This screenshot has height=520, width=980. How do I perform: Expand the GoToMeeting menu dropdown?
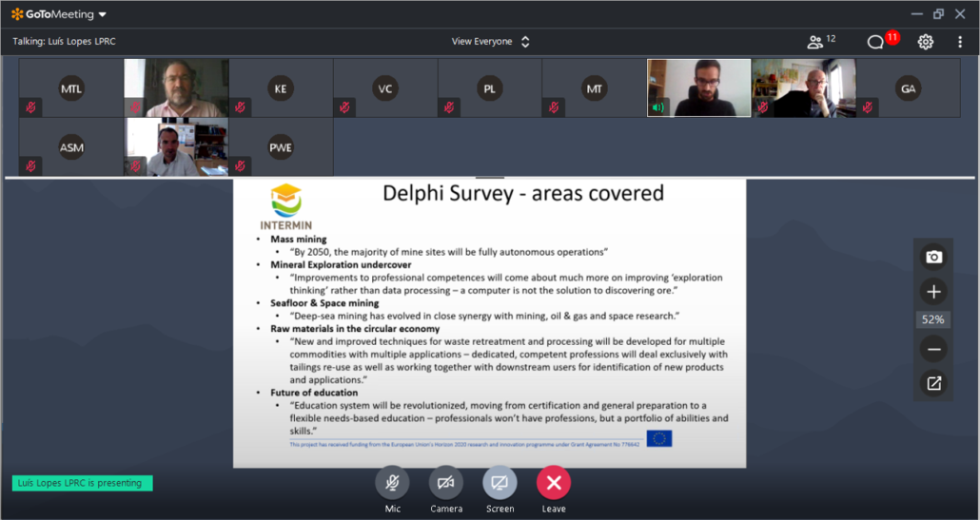coord(102,14)
